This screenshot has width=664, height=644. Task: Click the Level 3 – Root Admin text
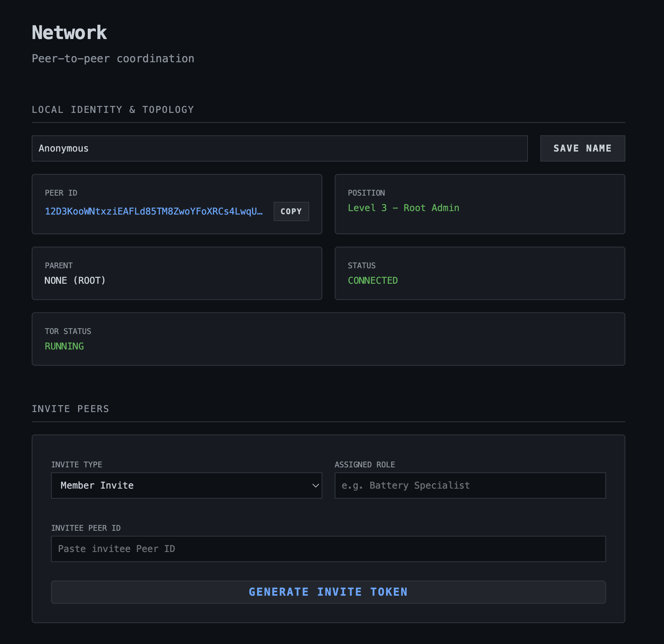point(403,208)
